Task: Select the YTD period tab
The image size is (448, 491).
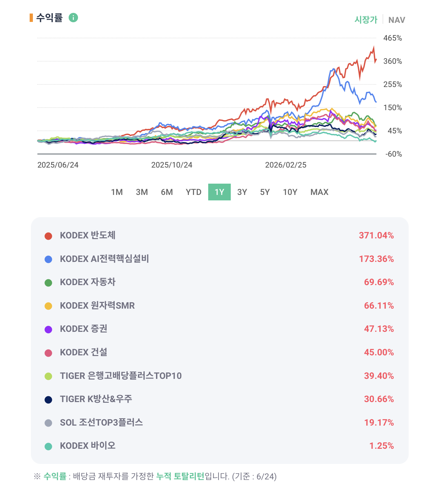Action: click(193, 192)
